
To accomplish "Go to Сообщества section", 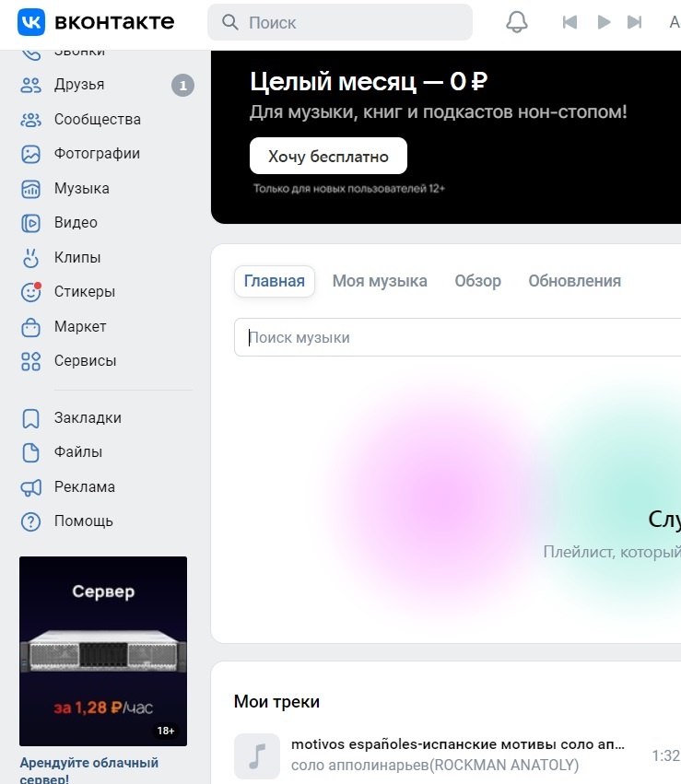I will (x=98, y=120).
